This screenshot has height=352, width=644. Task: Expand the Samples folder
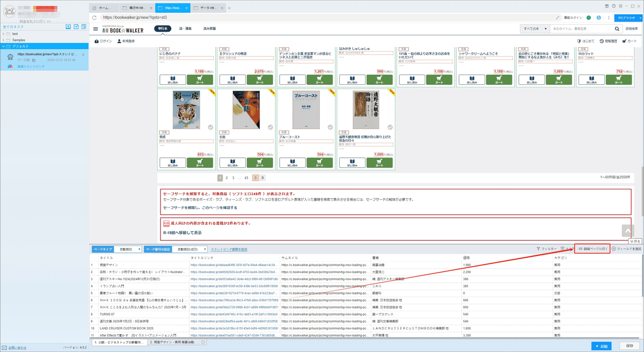point(4,40)
